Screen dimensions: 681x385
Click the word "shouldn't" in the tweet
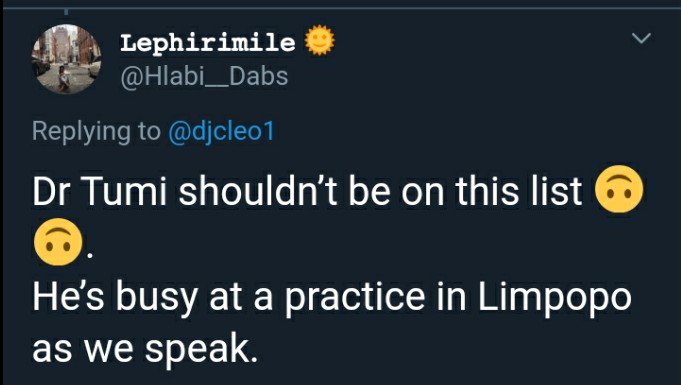[x=258, y=191]
